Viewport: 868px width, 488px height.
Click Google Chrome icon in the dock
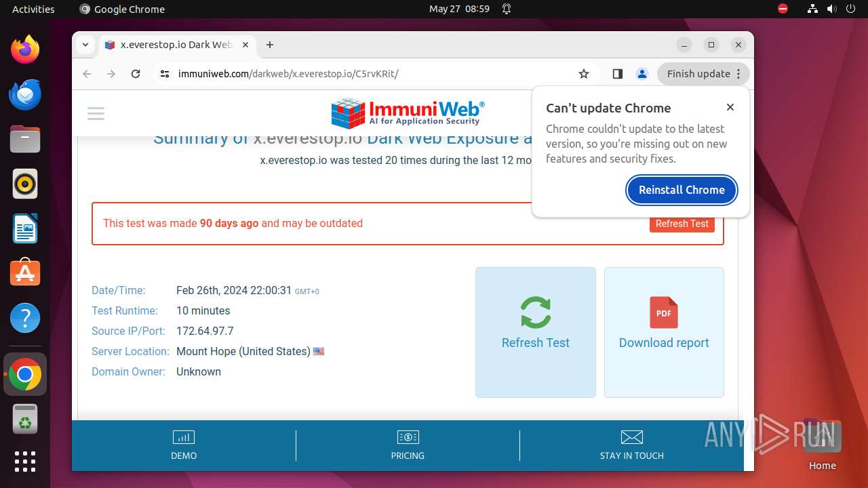(25, 374)
